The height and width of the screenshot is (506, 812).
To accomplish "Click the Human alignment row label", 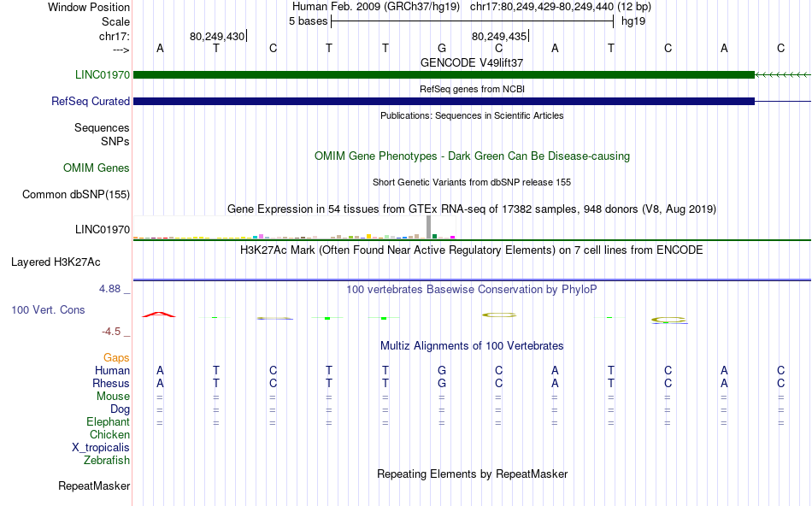I will pyautogui.click(x=112, y=370).
